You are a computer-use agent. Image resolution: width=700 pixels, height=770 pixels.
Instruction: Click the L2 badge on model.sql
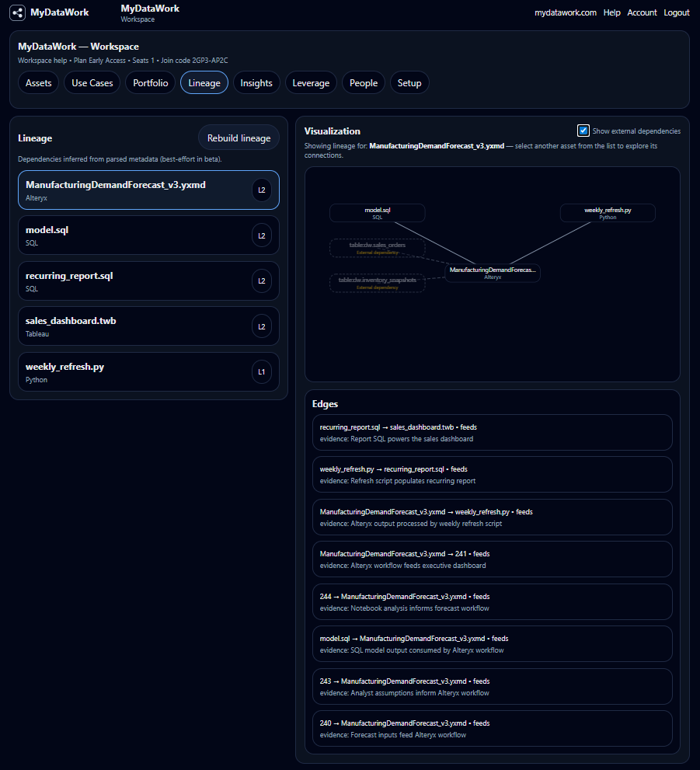262,235
